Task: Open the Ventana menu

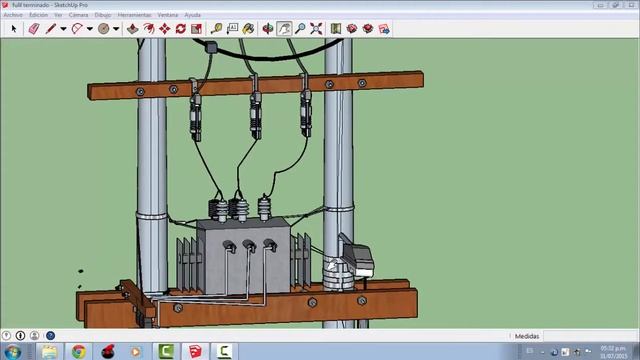Action: [x=168, y=15]
